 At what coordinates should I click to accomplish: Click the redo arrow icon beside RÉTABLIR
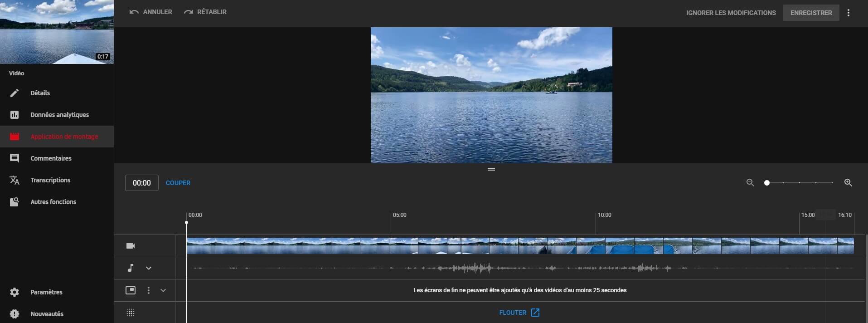click(x=188, y=12)
